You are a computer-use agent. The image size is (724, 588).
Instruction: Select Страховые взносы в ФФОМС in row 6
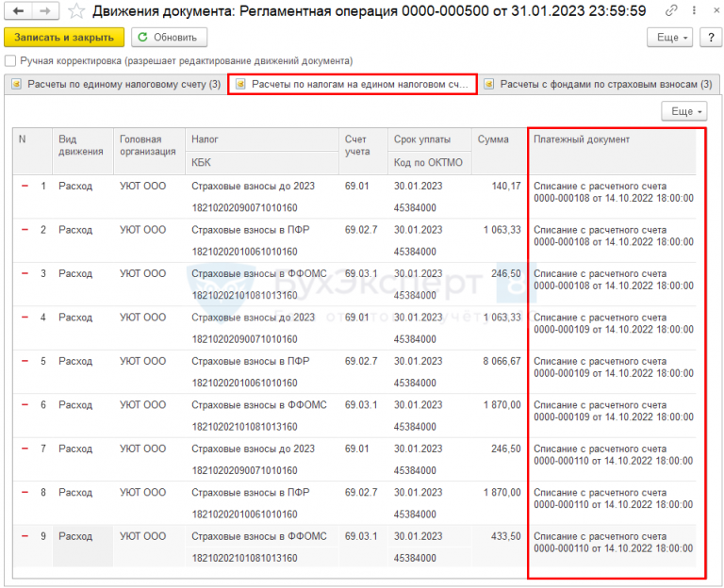point(259,405)
